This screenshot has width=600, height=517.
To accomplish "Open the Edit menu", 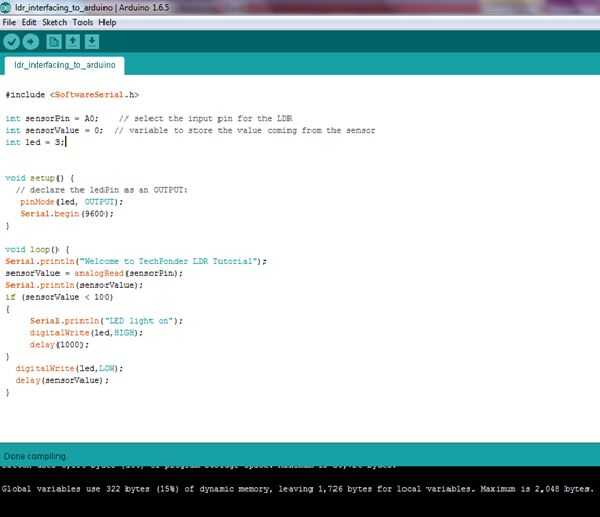I will tap(29, 23).
